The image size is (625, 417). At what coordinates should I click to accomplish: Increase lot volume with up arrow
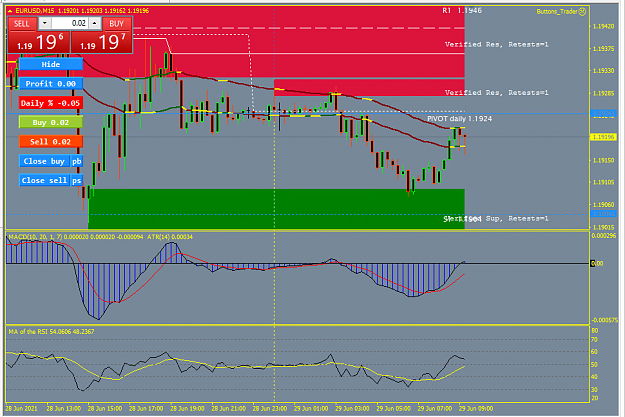coord(94,24)
